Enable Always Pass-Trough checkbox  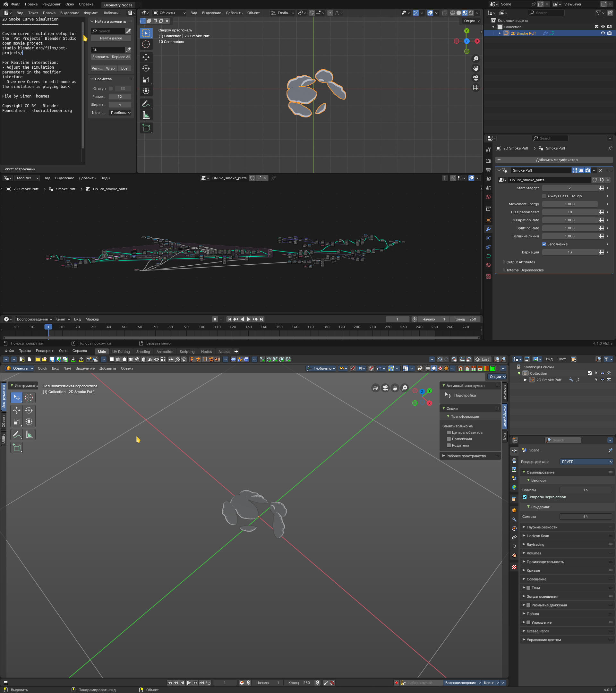544,196
